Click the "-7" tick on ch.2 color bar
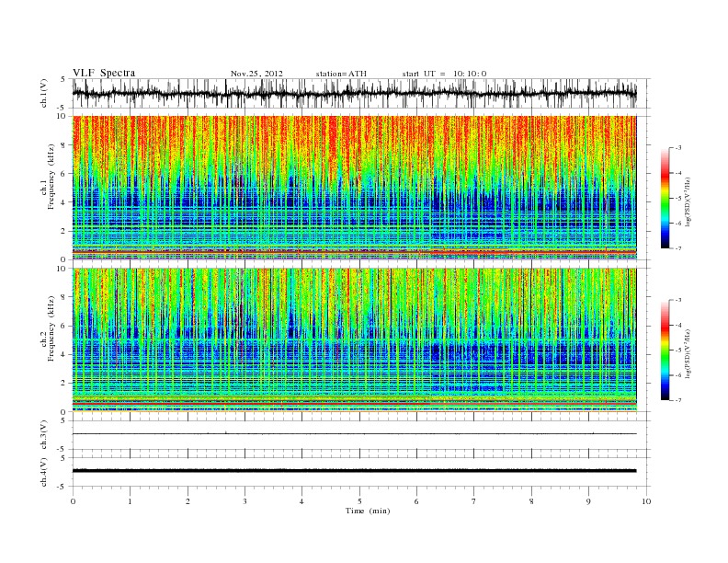Image resolution: width=728 pixels, height=563 pixels. [678, 400]
